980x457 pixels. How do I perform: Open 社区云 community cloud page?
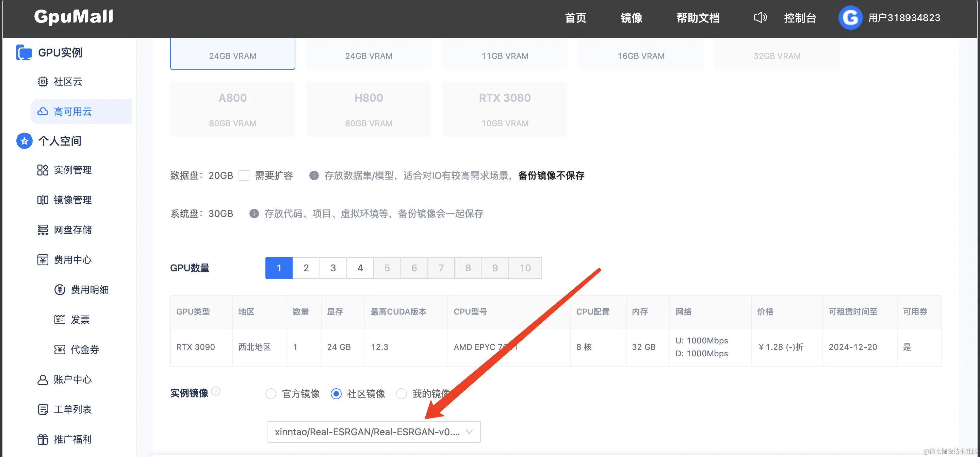(x=68, y=82)
